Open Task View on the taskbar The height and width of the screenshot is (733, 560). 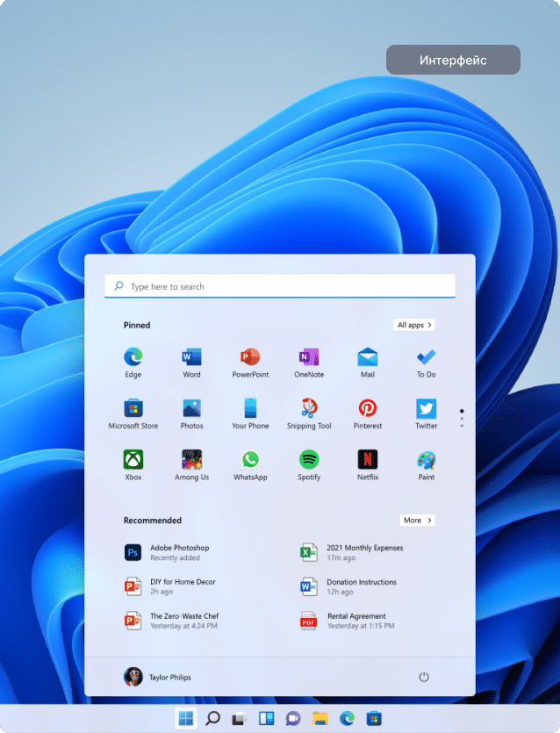coord(240,718)
